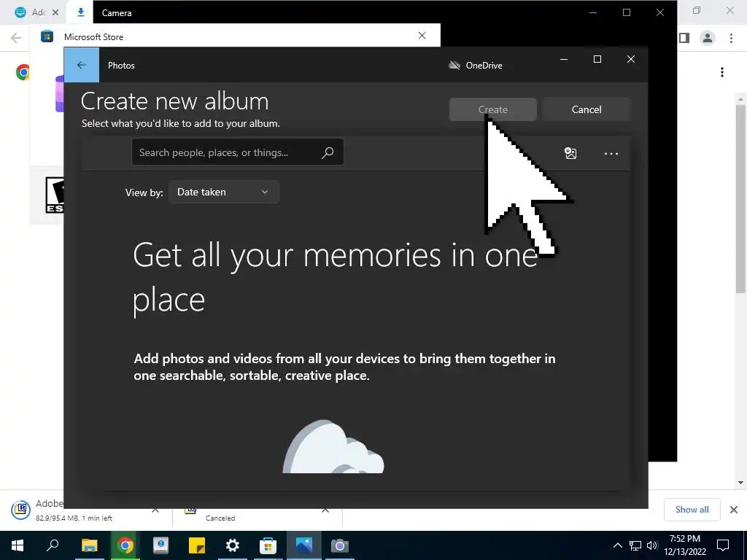
Task: Click the Adobe download file icon
Action: coord(21,510)
